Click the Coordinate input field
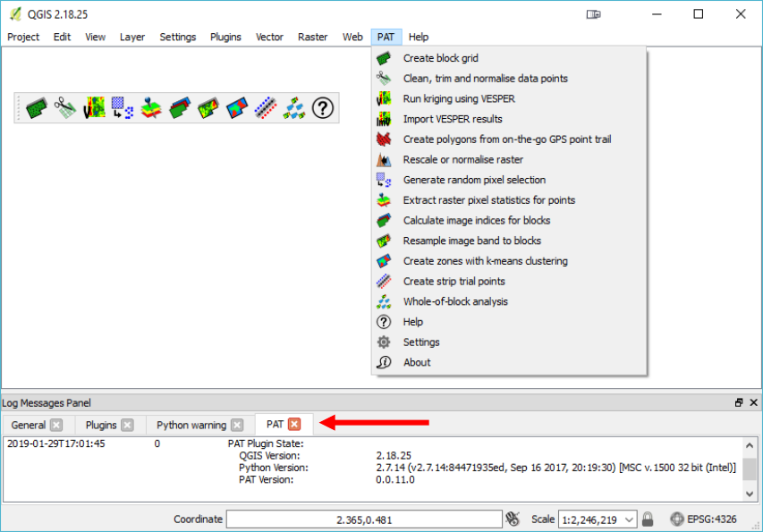The image size is (763, 532). 364,519
